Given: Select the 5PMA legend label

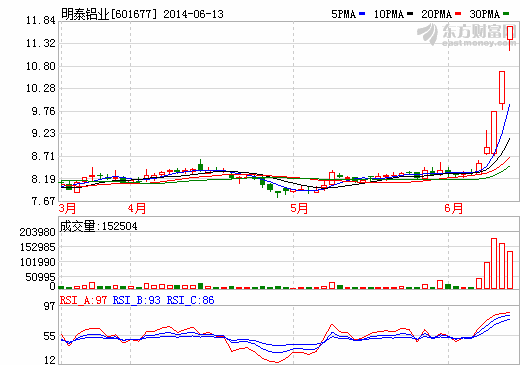Looking at the screenshot, I should pos(343,14).
